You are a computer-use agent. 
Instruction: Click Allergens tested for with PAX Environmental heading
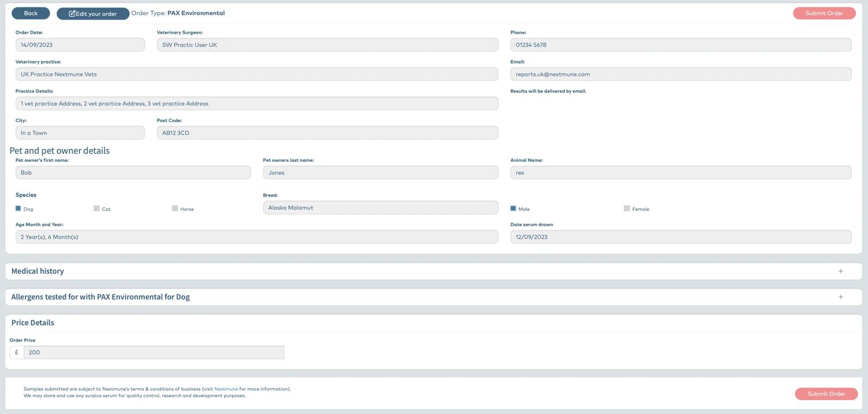tap(101, 297)
